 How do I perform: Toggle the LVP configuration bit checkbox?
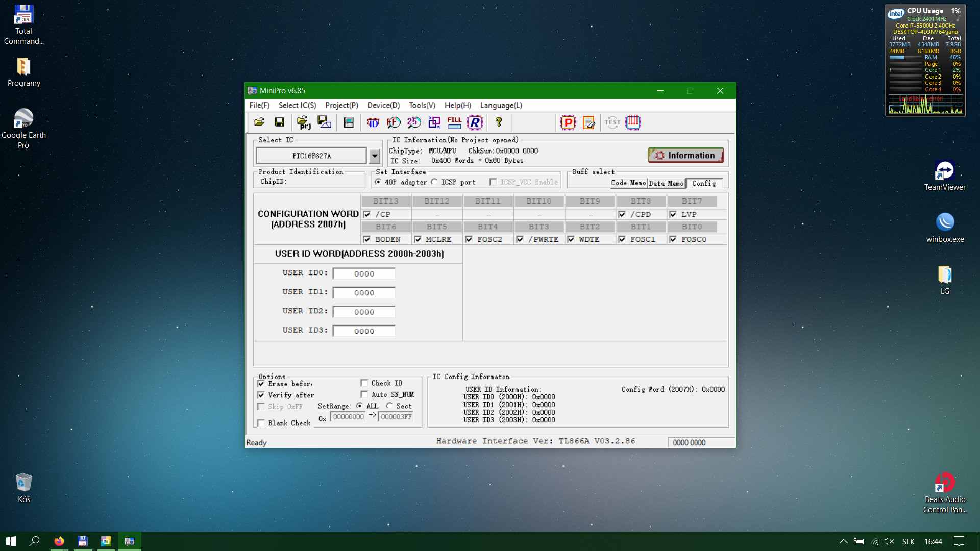pyautogui.click(x=673, y=215)
